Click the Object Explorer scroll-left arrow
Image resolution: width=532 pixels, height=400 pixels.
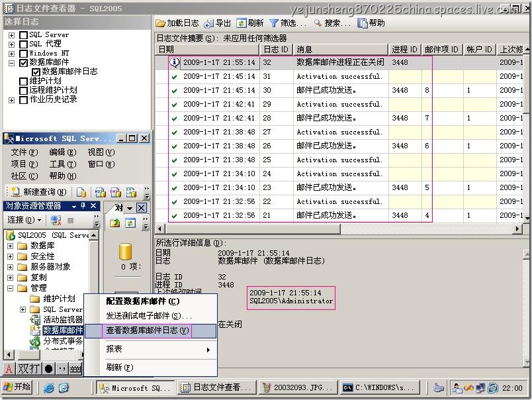tap(9, 355)
